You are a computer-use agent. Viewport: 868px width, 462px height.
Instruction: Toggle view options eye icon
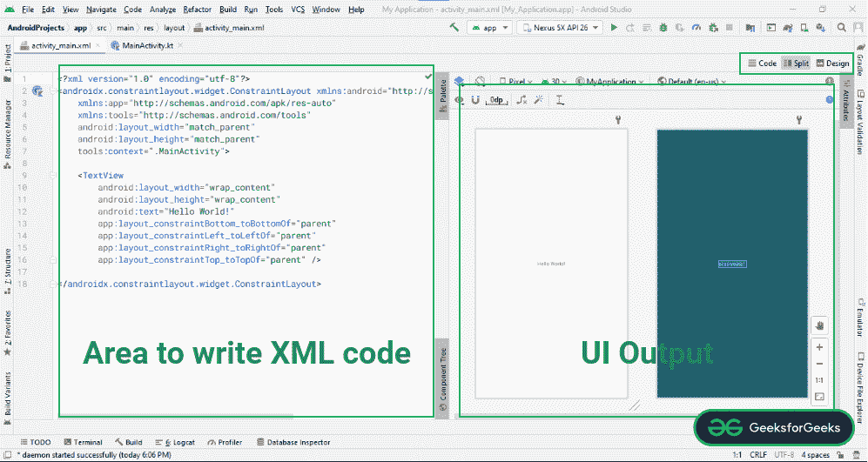pyautogui.click(x=460, y=100)
